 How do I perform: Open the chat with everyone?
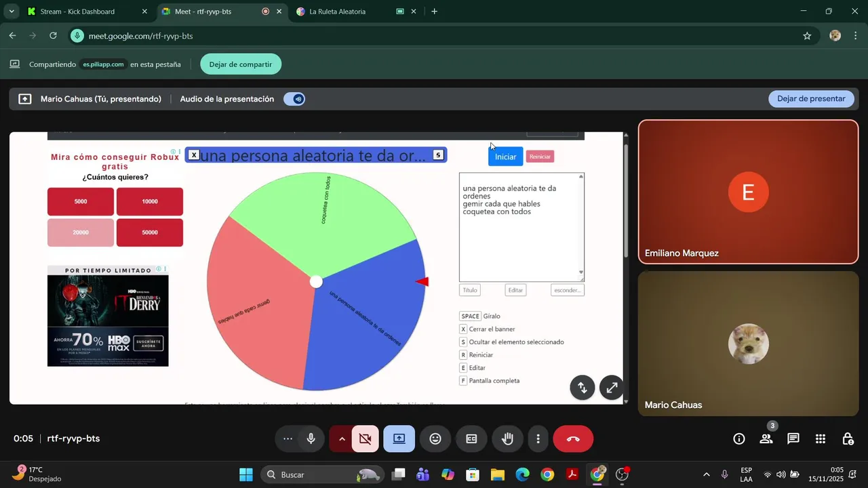tap(793, 439)
